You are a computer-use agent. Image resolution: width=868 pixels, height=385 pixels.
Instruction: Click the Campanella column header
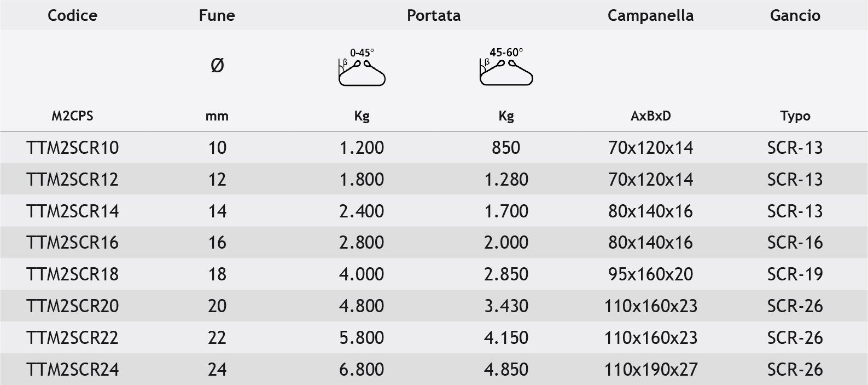pyautogui.click(x=650, y=15)
